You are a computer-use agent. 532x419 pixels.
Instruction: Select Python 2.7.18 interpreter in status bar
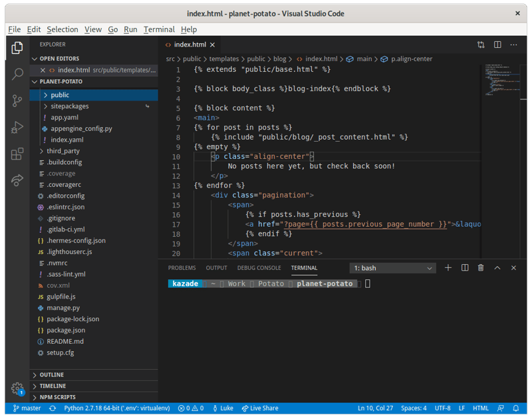117,408
